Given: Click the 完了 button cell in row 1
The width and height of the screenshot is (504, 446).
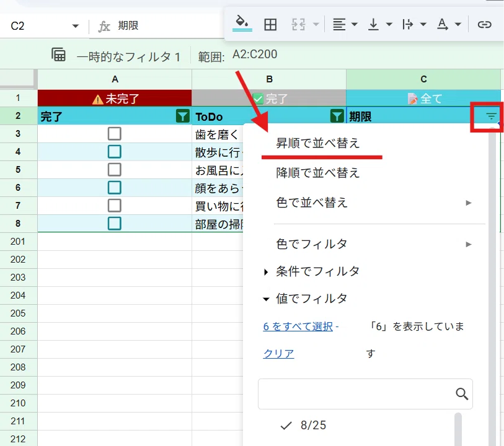Looking at the screenshot, I should (x=269, y=98).
